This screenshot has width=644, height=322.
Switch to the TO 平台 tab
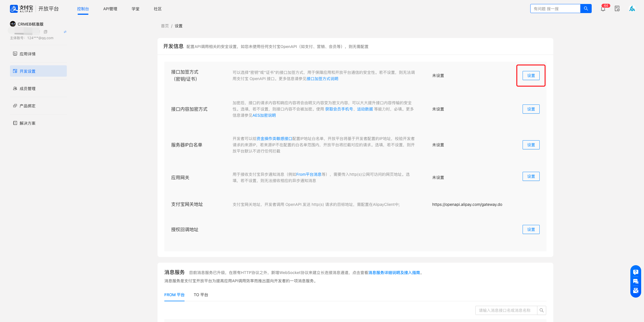[x=201, y=295]
